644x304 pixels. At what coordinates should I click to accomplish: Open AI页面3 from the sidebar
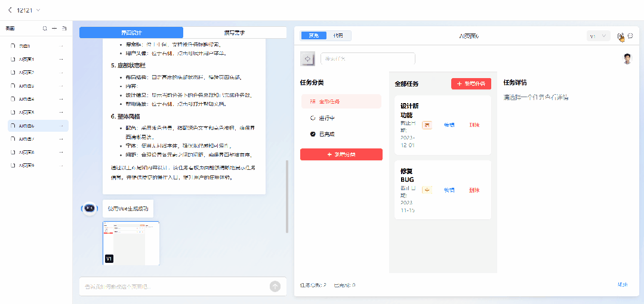(x=38, y=86)
